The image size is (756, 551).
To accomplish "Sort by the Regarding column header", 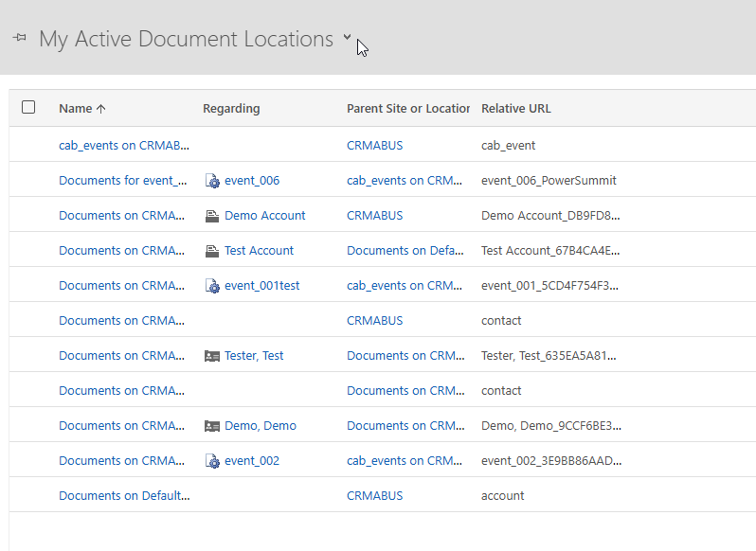I will (231, 108).
